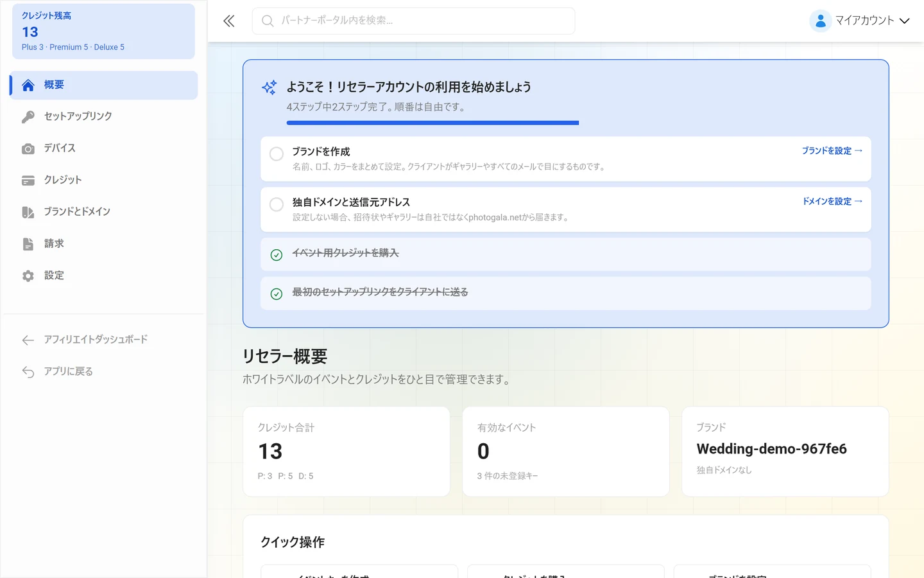The image size is (924, 578).
Task: Click the ブランドを設定 link
Action: coord(832,151)
